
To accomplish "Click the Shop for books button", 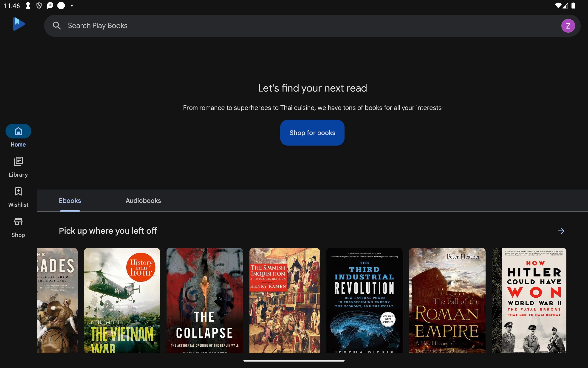I will 312,133.
